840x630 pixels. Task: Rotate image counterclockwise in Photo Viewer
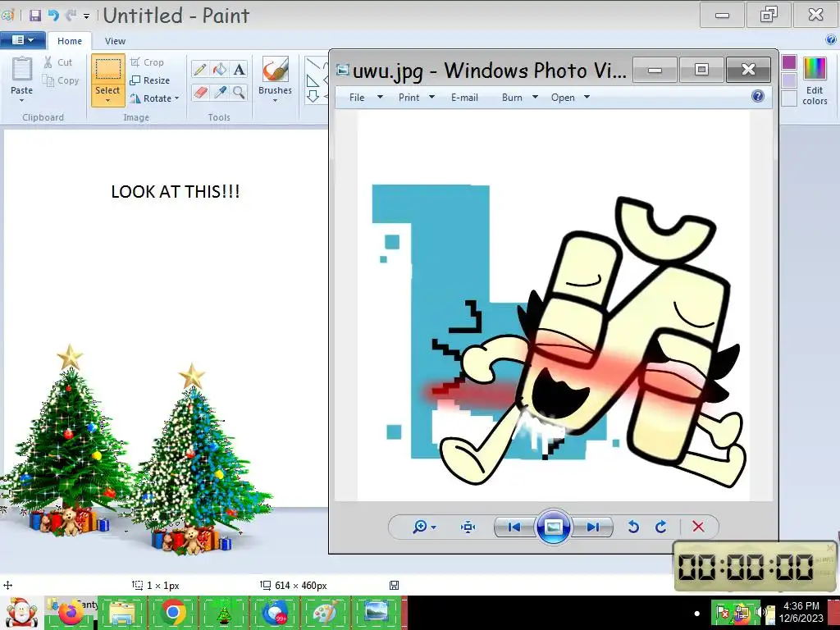coord(633,527)
